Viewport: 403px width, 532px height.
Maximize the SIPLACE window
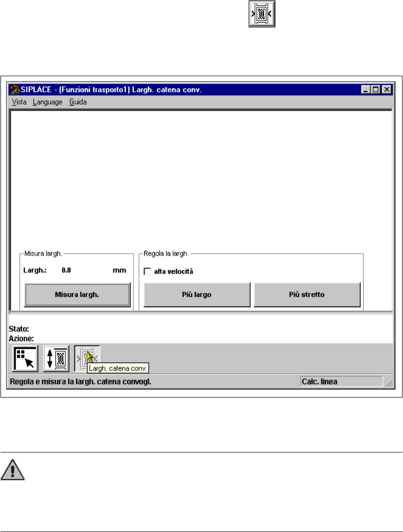[x=375, y=89]
